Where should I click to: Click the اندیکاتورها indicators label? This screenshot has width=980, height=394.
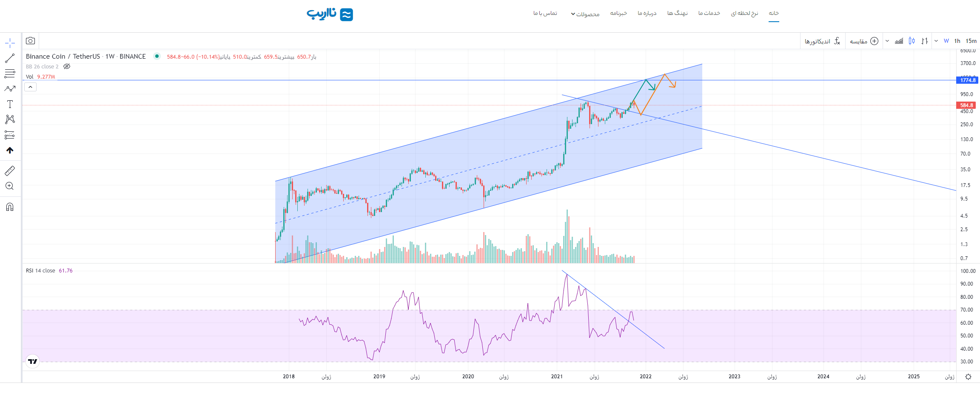point(818,41)
